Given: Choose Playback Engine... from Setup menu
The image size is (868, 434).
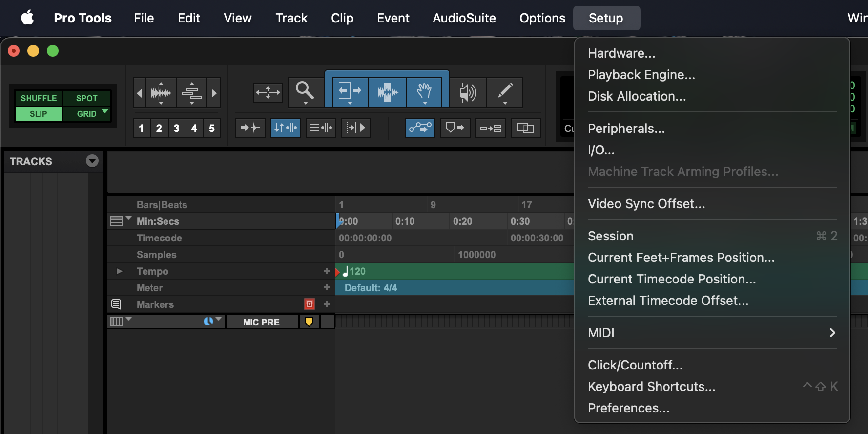Looking at the screenshot, I should [x=712, y=75].
